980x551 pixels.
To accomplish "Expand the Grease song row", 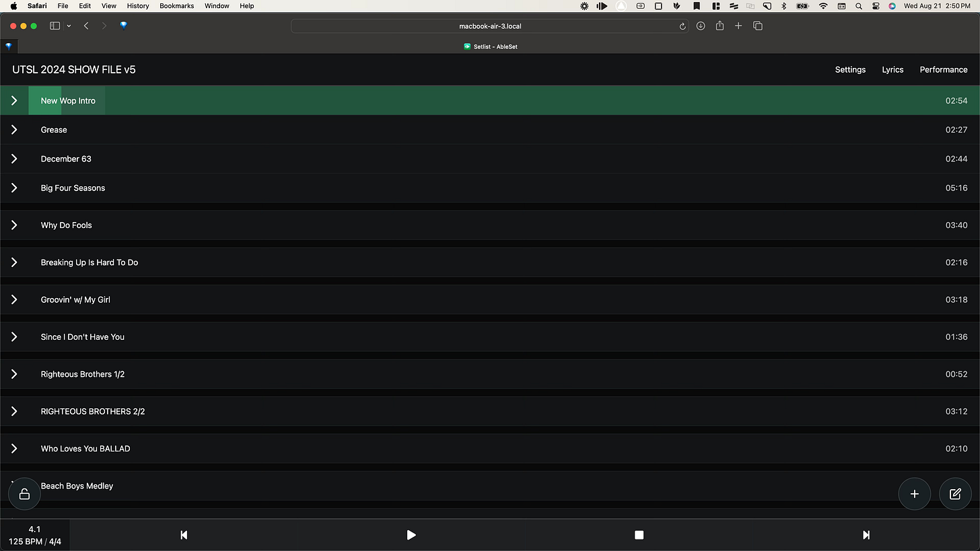I will [x=14, y=130].
